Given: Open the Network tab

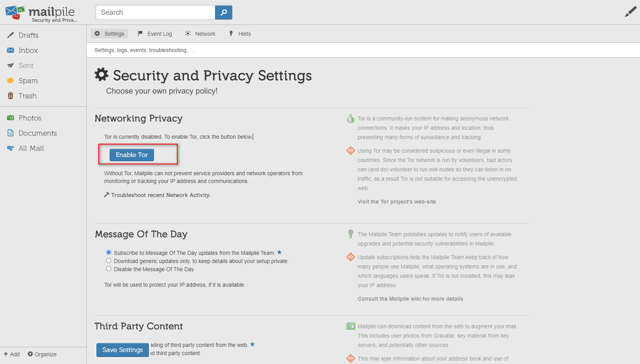Looking at the screenshot, I should pyautogui.click(x=200, y=34).
